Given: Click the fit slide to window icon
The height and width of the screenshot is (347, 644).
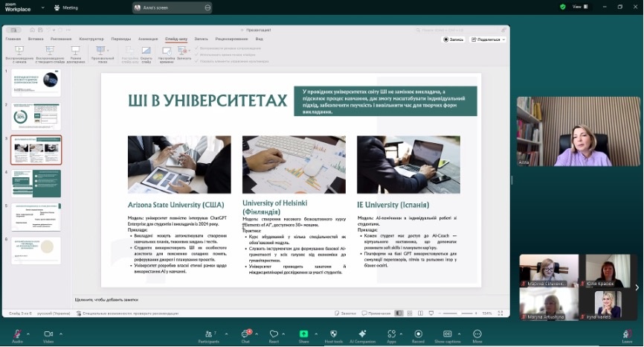Looking at the screenshot, I should (x=500, y=313).
